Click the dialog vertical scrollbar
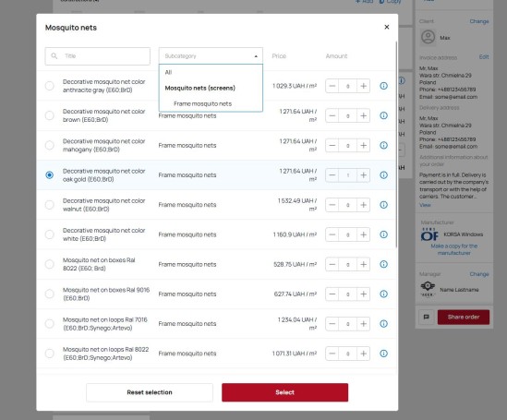This screenshot has height=420, width=507. 396,145
